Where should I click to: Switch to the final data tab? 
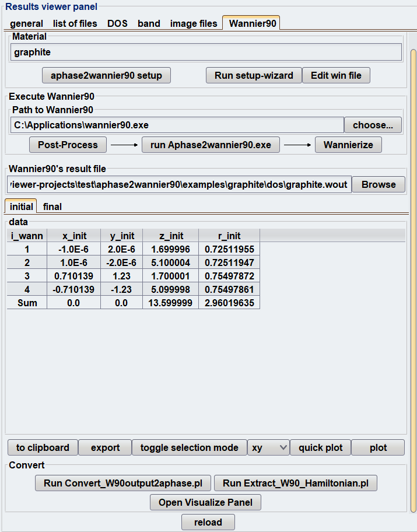pos(52,206)
